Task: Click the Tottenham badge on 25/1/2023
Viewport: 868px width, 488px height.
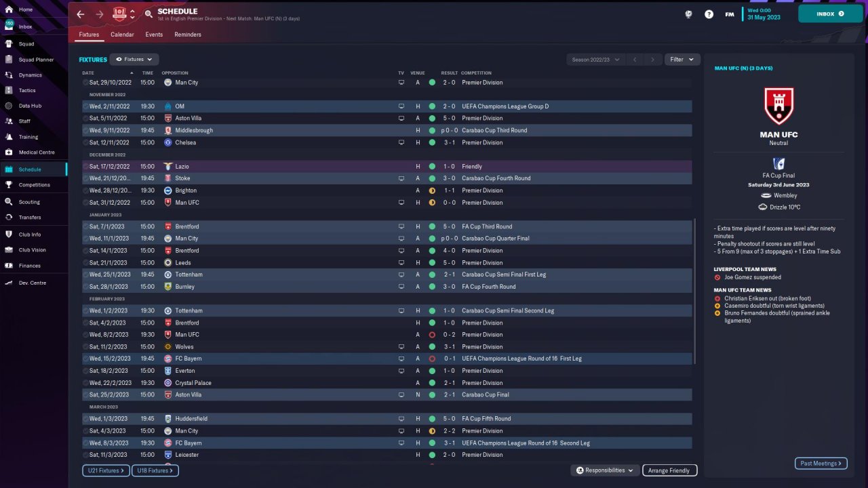Action: (168, 274)
